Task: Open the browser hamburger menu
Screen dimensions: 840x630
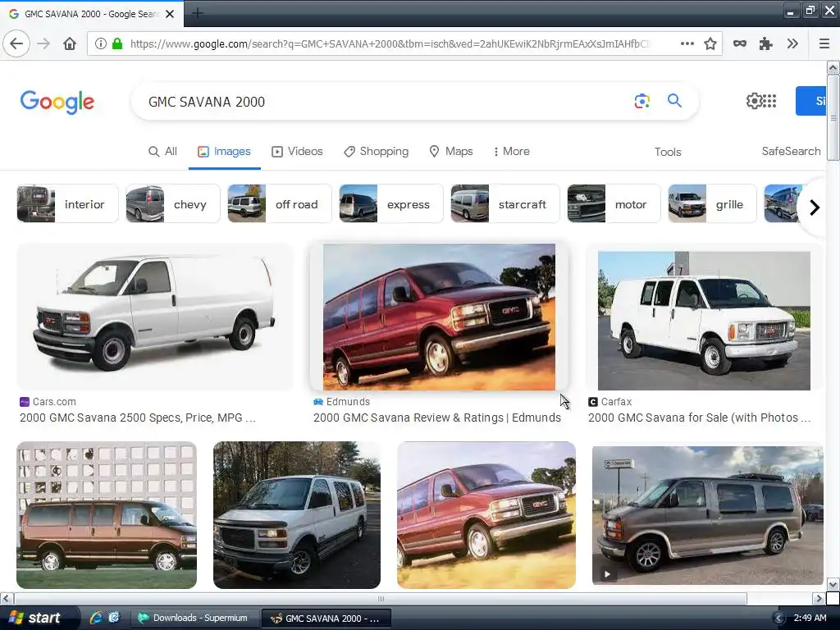Action: point(824,43)
